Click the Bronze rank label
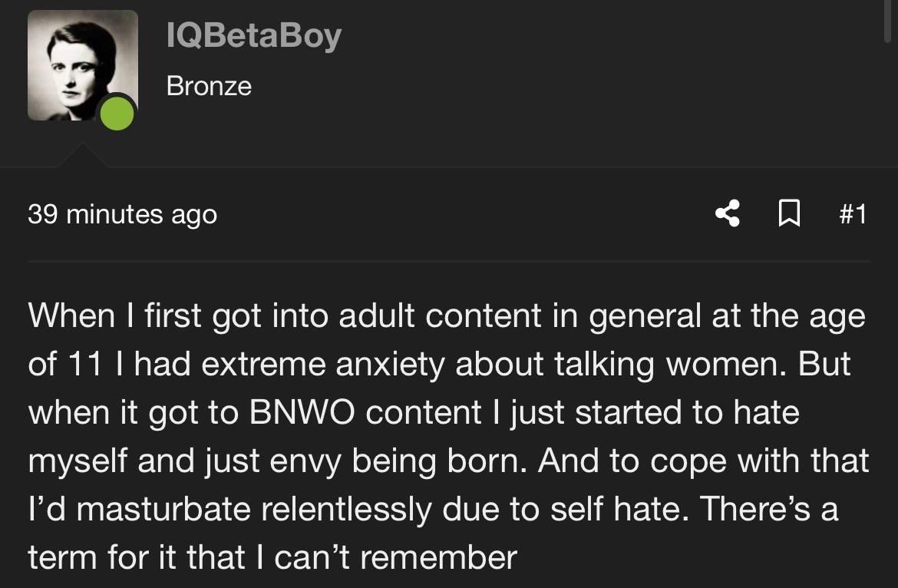The image size is (898, 588). [209, 87]
